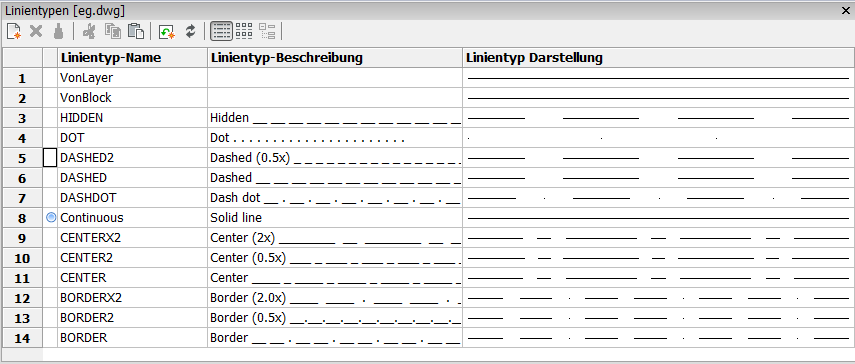The width and height of the screenshot is (855, 364).
Task: Select the BORDER linetype name cell
Action: click(x=133, y=338)
